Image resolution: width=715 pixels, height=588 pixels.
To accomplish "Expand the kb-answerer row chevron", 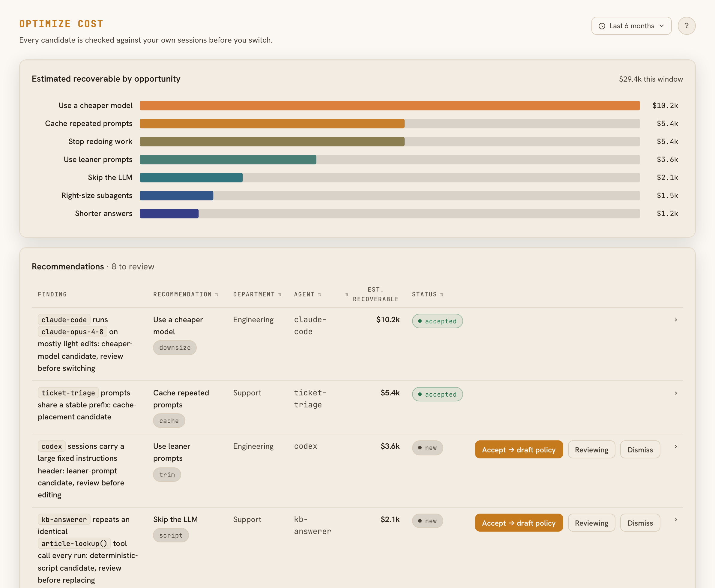I will [676, 520].
